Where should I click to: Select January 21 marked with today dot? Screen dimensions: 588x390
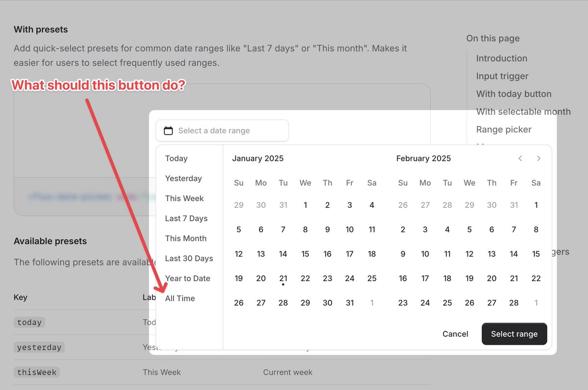click(x=283, y=278)
